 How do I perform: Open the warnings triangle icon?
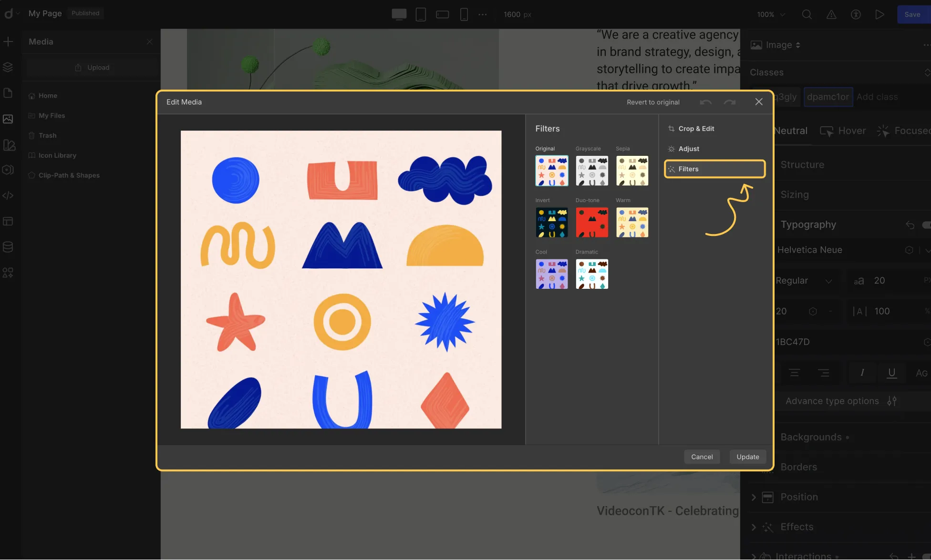click(x=831, y=14)
